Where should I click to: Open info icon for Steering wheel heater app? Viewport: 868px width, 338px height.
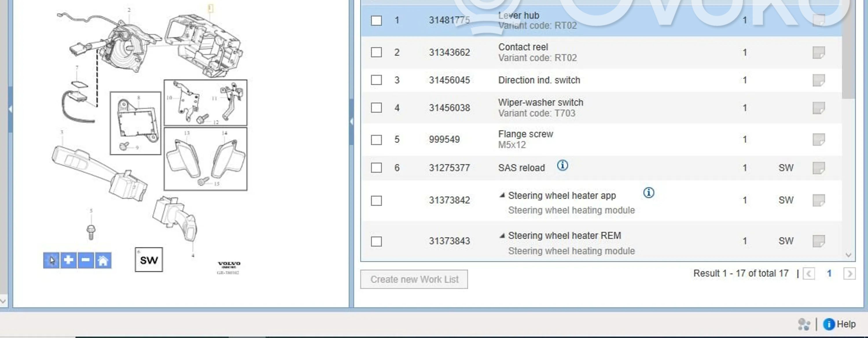pyautogui.click(x=648, y=193)
